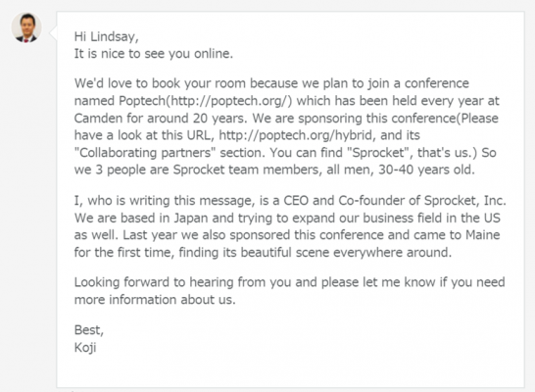Click the word "Maine" in third paragraph

coord(483,235)
